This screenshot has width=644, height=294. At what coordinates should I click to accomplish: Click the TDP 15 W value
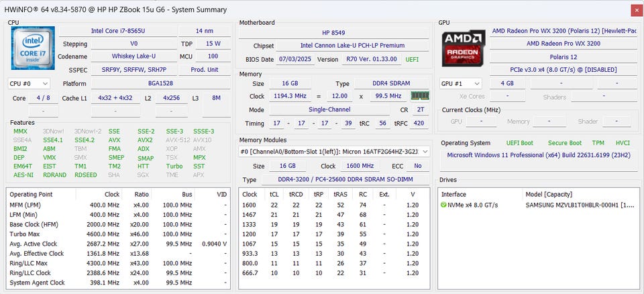[x=213, y=43]
